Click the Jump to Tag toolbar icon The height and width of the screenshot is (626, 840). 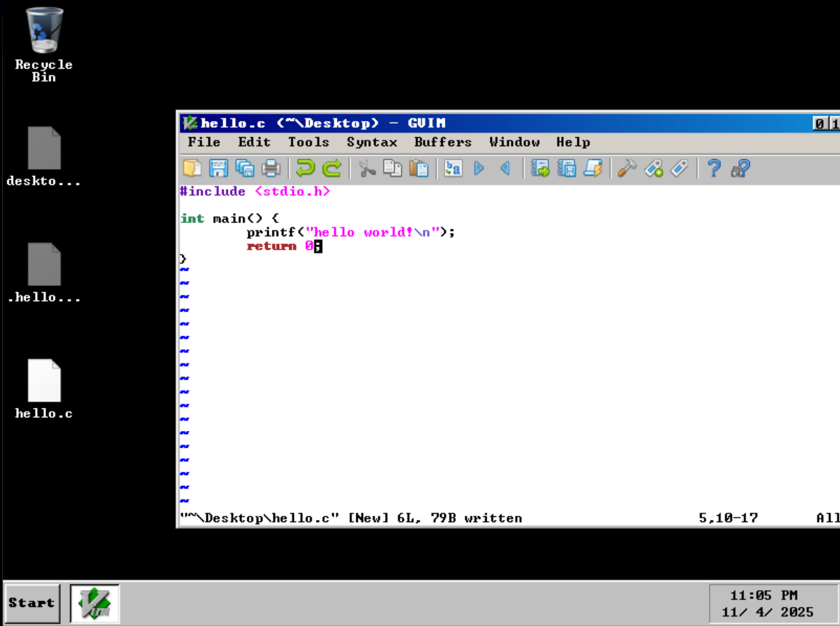[x=680, y=169]
